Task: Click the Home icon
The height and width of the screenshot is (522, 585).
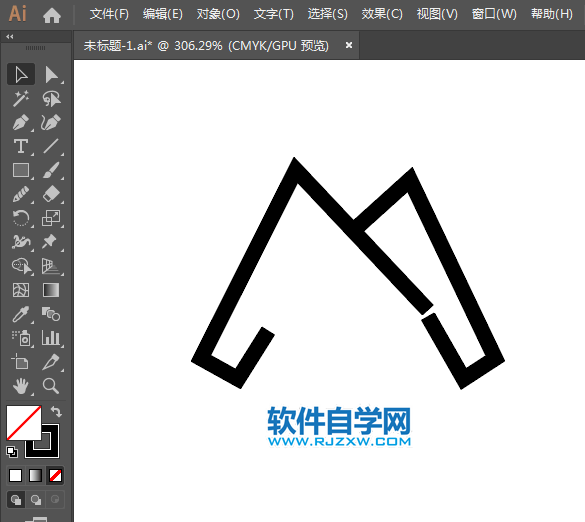Action: (52, 15)
